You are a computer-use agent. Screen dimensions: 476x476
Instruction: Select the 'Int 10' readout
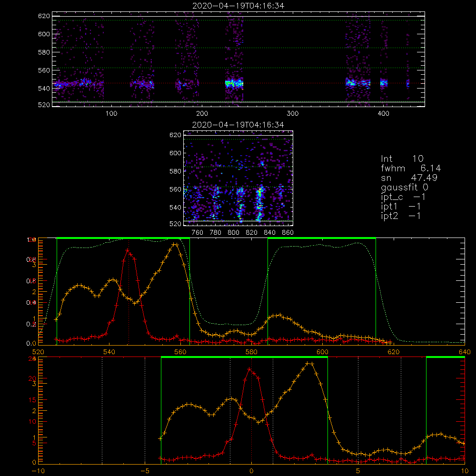[x=402, y=159]
